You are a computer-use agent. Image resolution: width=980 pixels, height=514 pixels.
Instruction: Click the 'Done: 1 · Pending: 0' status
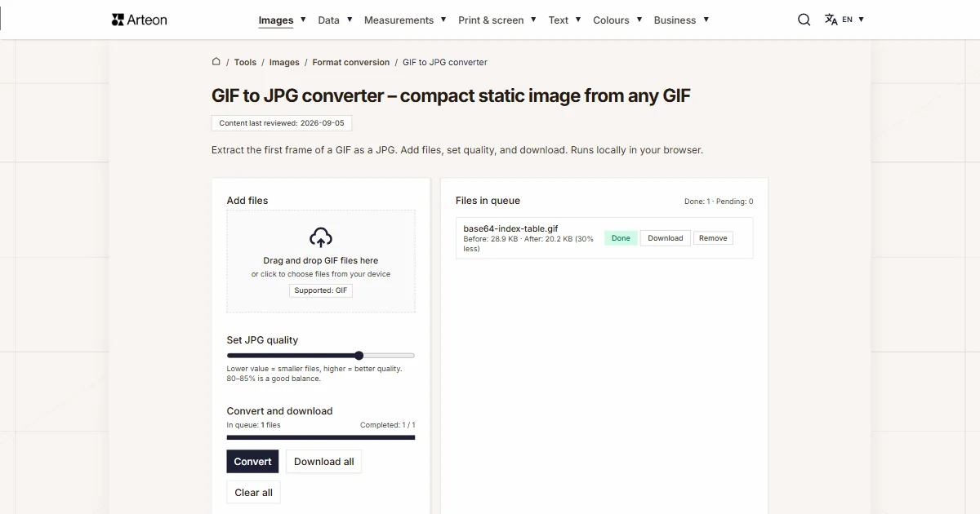coord(719,202)
